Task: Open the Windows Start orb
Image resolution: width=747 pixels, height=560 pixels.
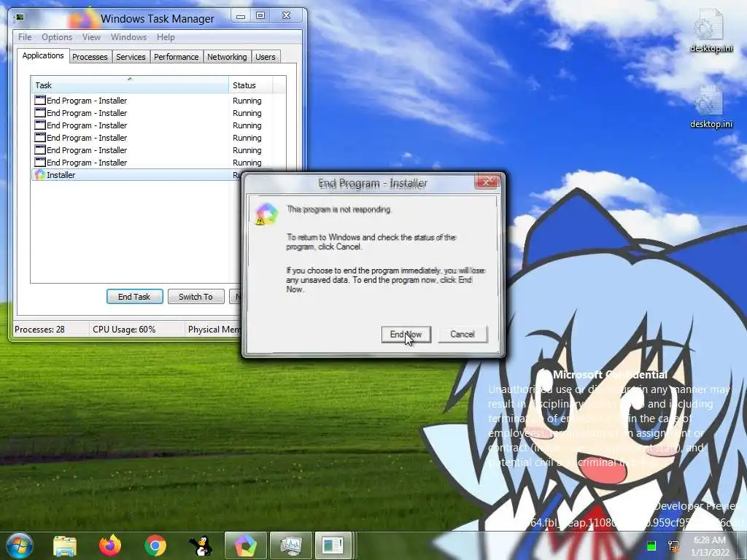Action: [x=19, y=545]
